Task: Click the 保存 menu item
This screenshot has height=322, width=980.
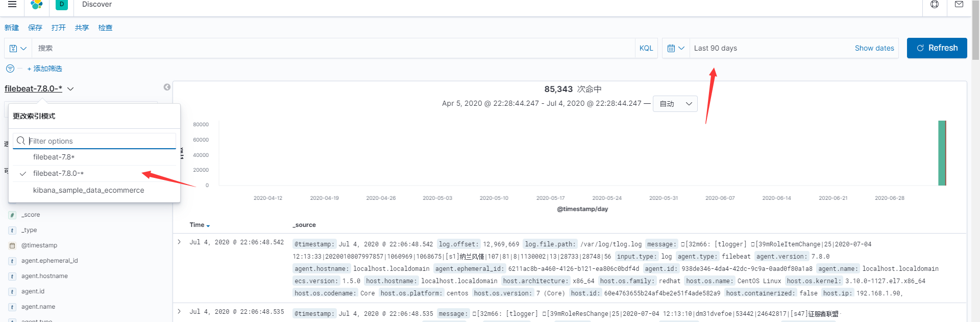Action: [35, 28]
